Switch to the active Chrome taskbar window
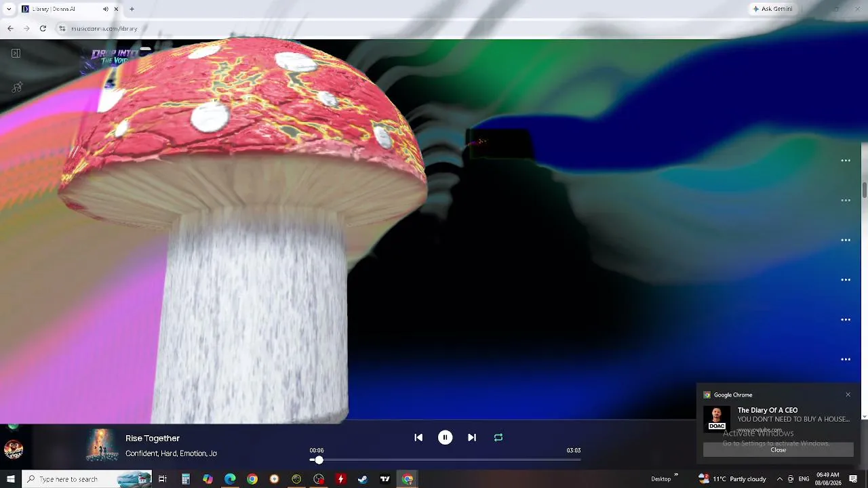The image size is (868, 488). pyautogui.click(x=408, y=479)
